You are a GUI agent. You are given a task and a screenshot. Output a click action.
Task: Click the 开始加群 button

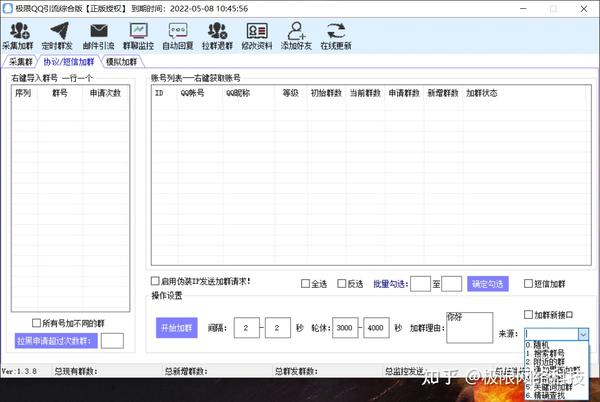(x=177, y=328)
